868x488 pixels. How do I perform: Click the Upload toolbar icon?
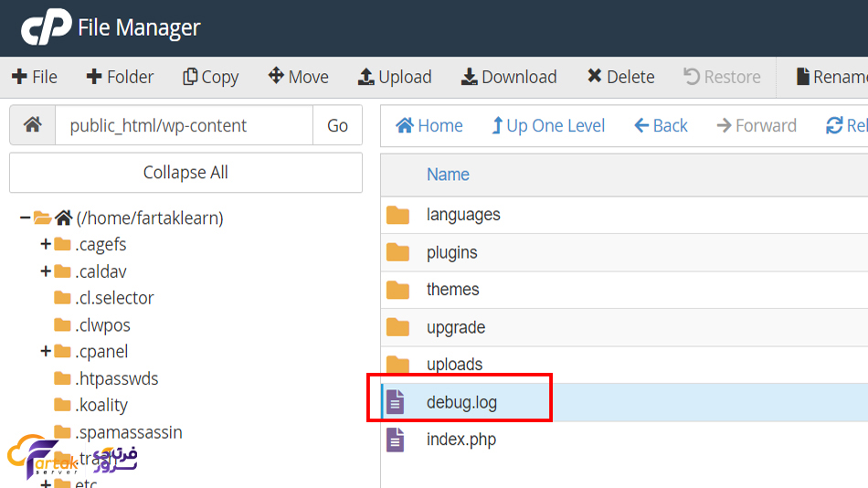[x=366, y=77]
